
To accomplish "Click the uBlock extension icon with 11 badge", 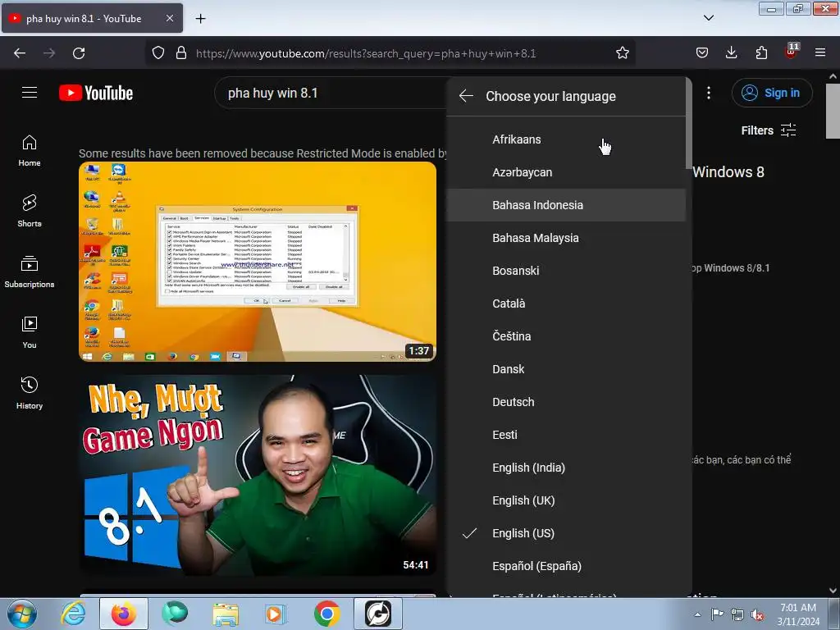I will point(792,52).
